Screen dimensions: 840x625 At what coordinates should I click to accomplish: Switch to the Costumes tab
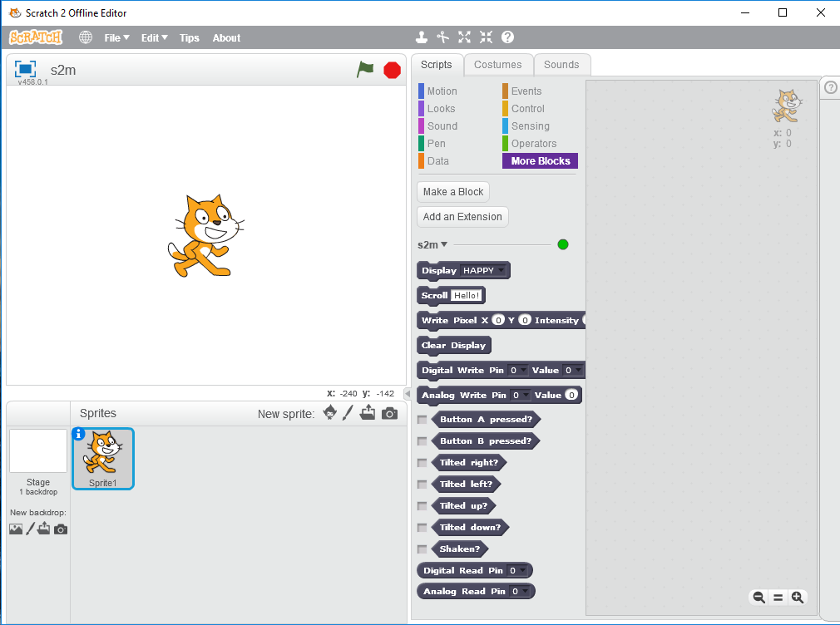[x=497, y=65]
